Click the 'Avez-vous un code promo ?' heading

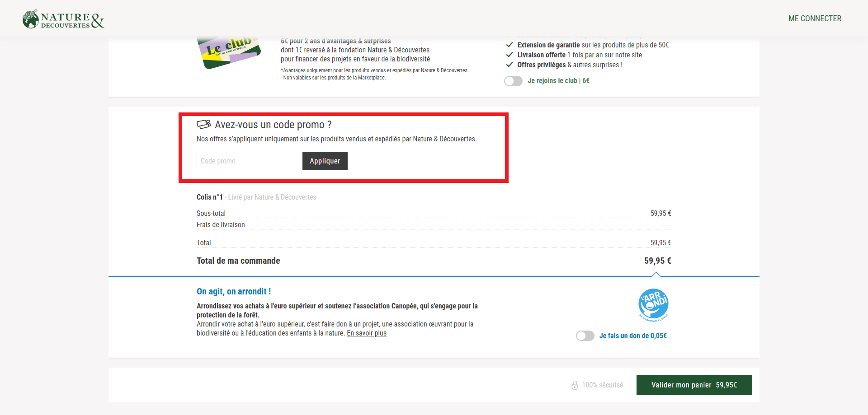(273, 125)
